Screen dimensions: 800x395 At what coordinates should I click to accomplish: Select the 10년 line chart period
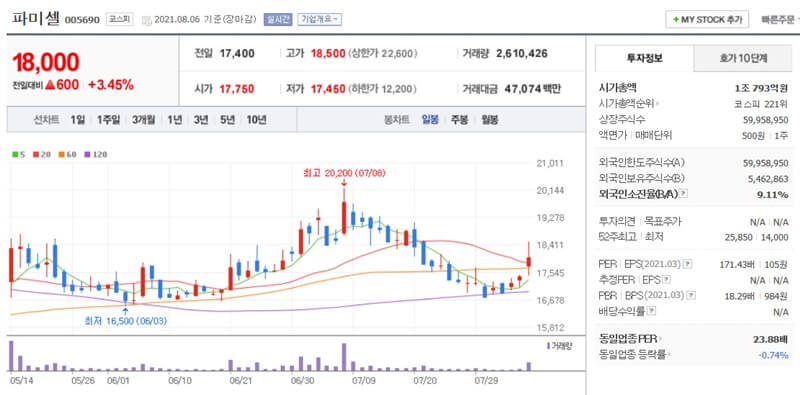(x=256, y=120)
